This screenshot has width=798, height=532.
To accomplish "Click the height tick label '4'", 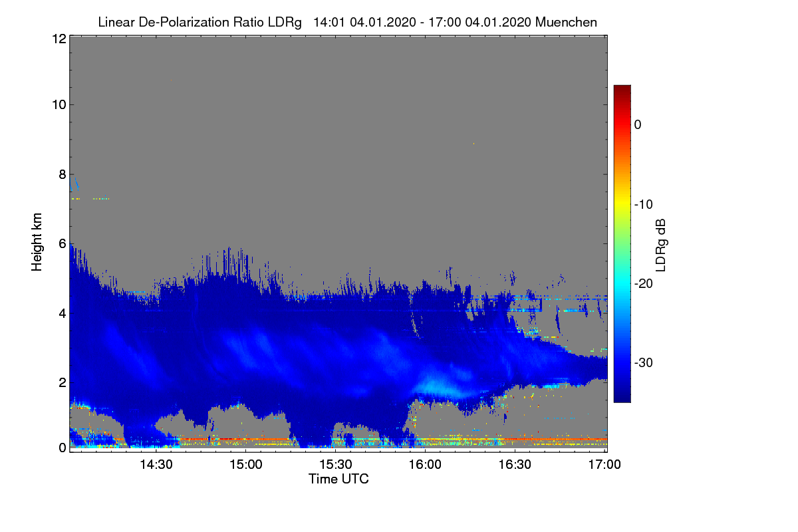I will [x=61, y=313].
